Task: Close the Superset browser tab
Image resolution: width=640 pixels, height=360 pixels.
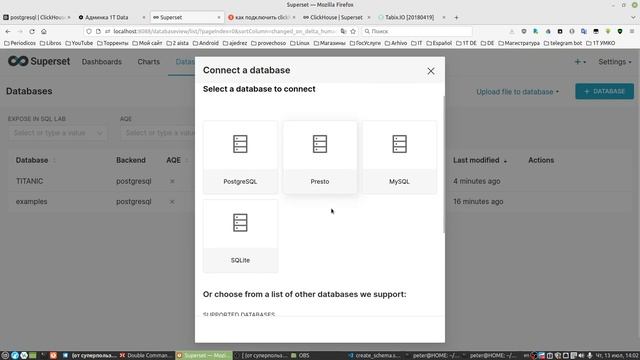Action: point(219,18)
